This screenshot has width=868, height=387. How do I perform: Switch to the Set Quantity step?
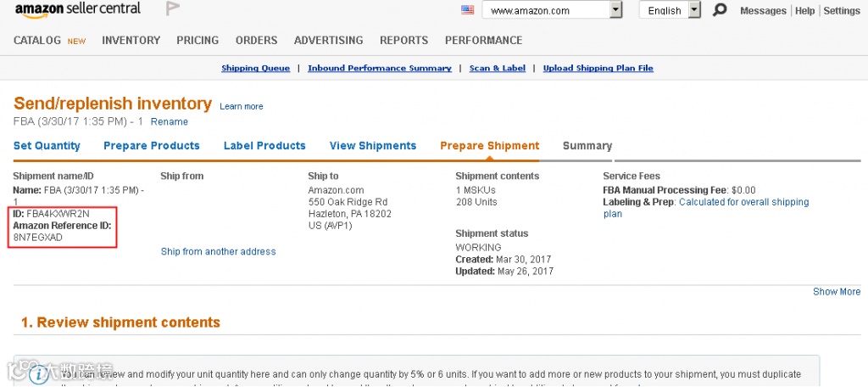point(47,146)
